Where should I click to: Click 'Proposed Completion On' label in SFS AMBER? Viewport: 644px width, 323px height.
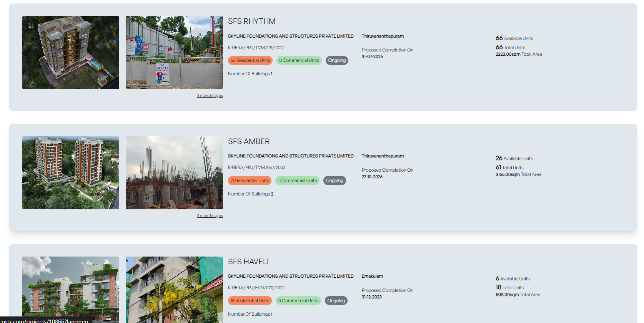pos(388,170)
